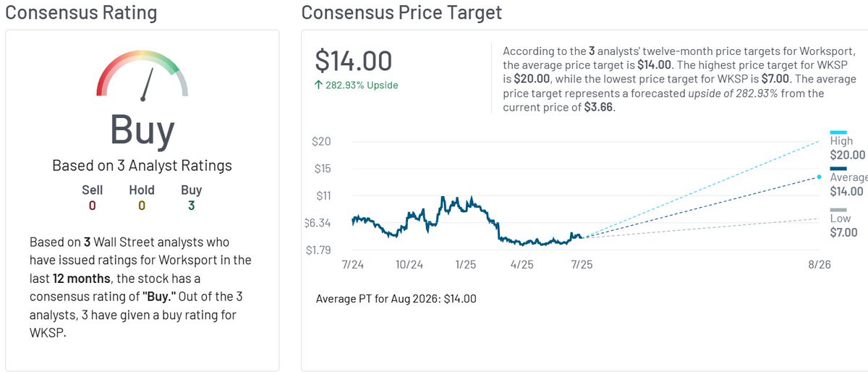
Task: Click the $14.00 consensus price target value
Action: [354, 62]
